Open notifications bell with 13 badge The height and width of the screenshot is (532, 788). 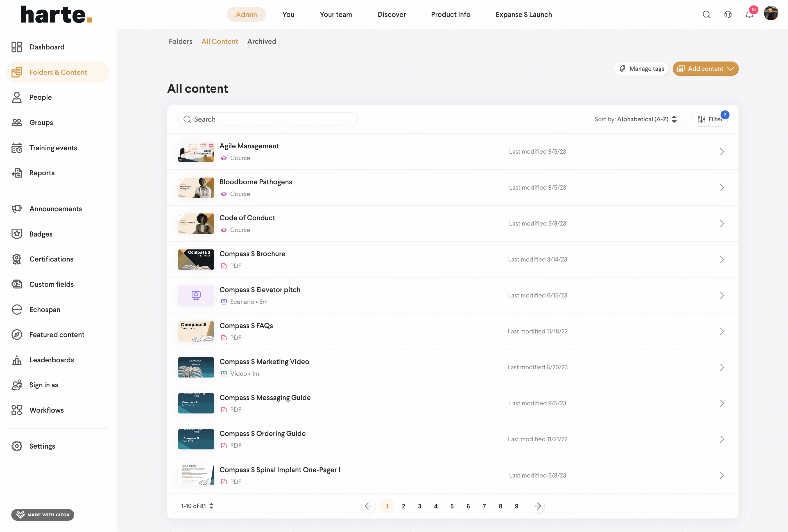coord(749,15)
